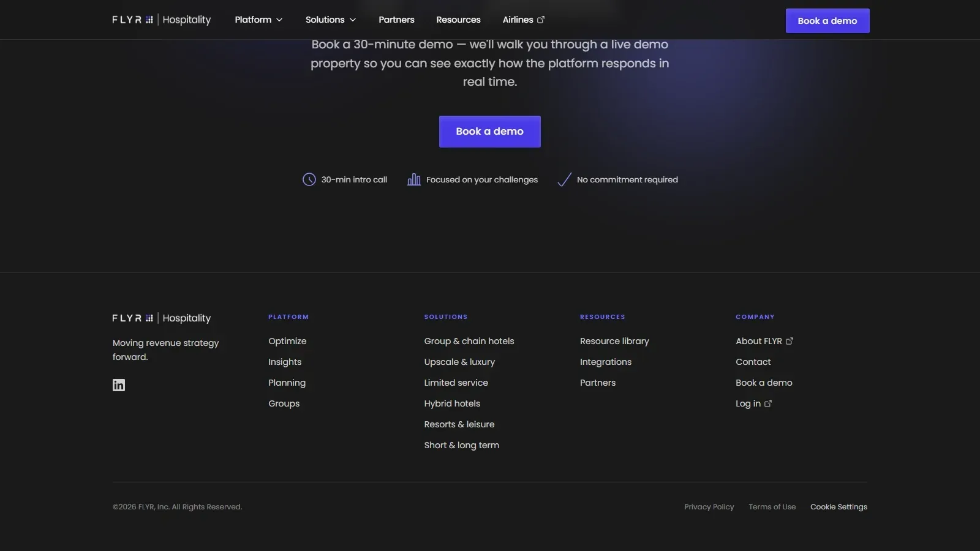Open the About FLYR link

pyautogui.click(x=764, y=341)
